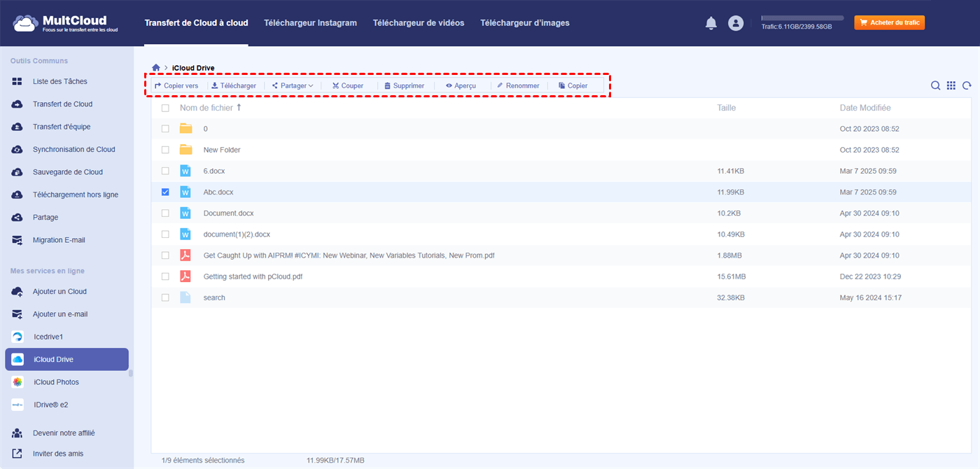Open the user account avatar icon
This screenshot has width=980, height=469.
[x=736, y=23]
